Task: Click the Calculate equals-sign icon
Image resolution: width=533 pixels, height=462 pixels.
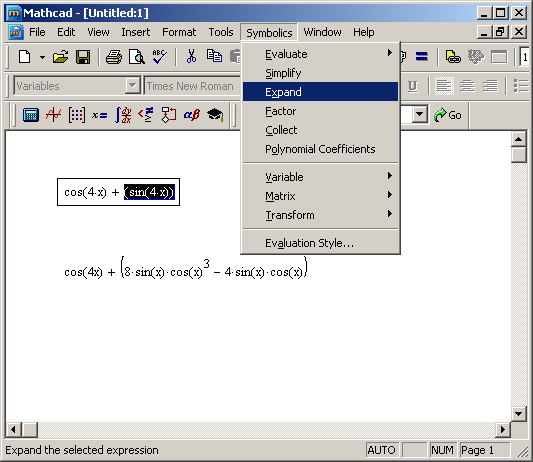Action: tap(422, 57)
